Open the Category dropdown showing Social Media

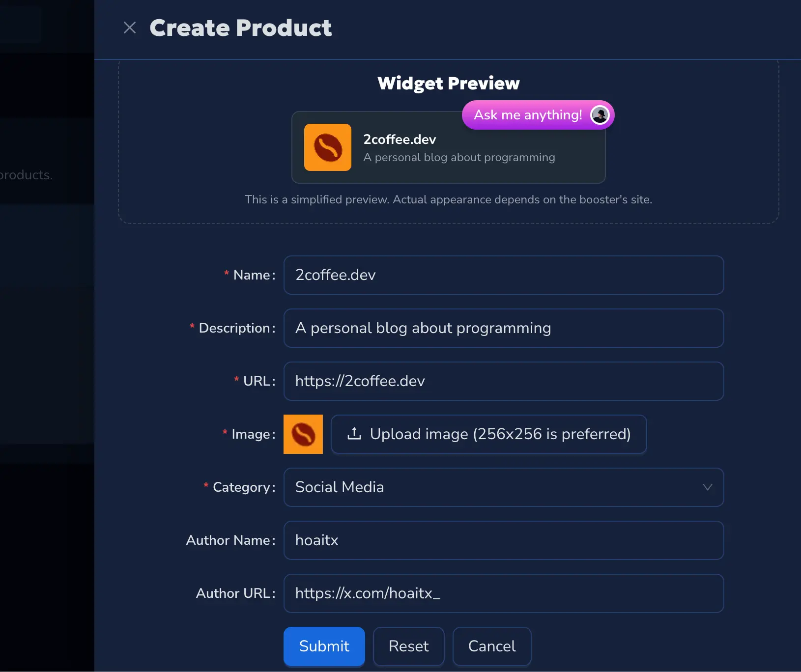pos(504,487)
